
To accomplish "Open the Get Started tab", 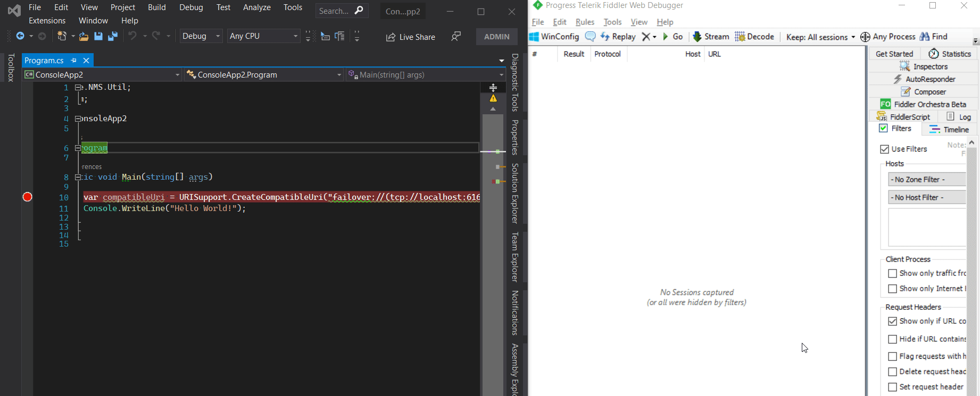I will point(894,54).
